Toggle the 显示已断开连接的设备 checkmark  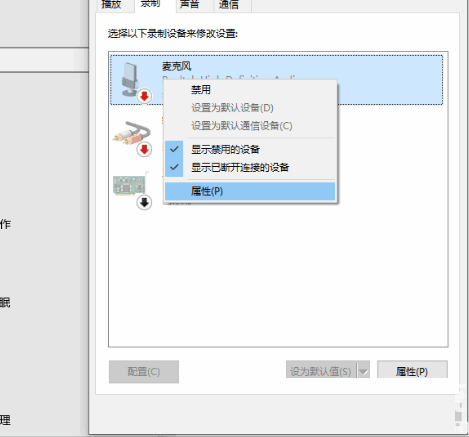click(174, 167)
